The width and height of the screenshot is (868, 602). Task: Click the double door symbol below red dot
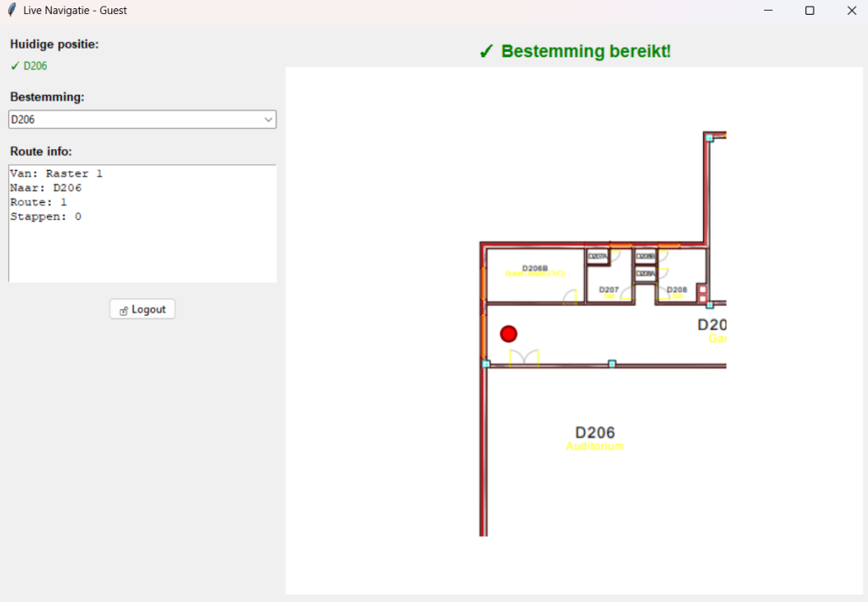point(523,358)
